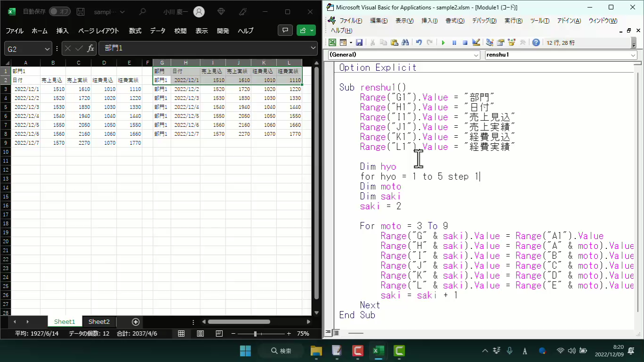
Task: Click the Find binoculars icon
Action: (x=405, y=42)
